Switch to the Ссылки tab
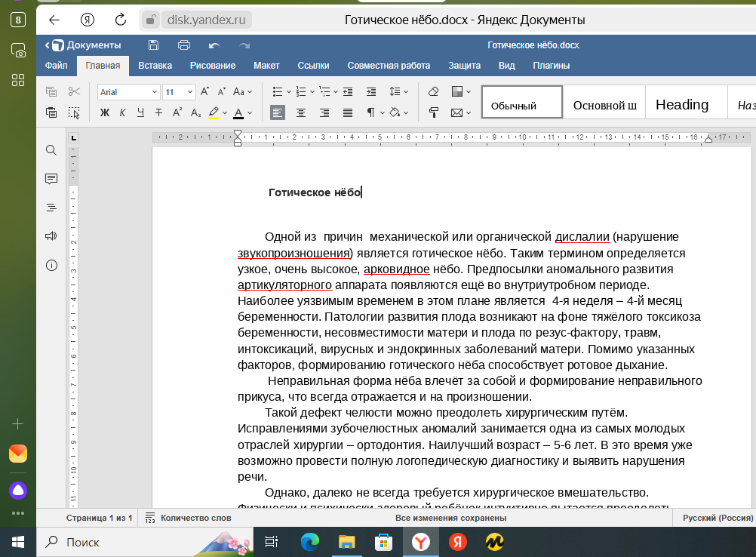Viewport: 756px width, 557px height. pos(313,66)
